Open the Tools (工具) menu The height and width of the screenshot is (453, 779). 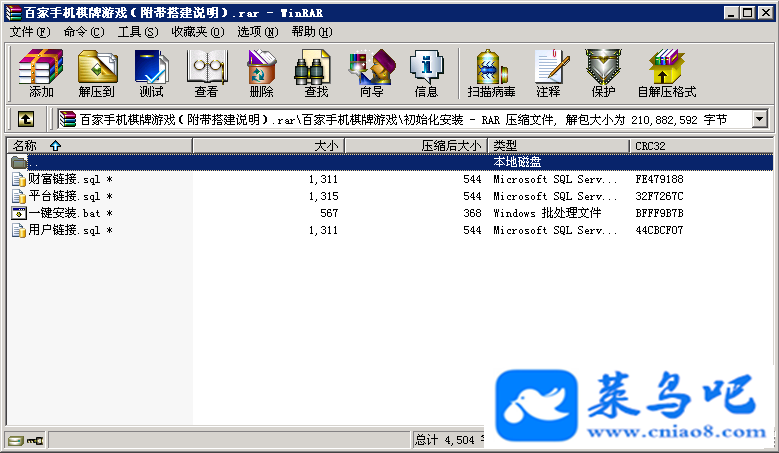point(138,32)
